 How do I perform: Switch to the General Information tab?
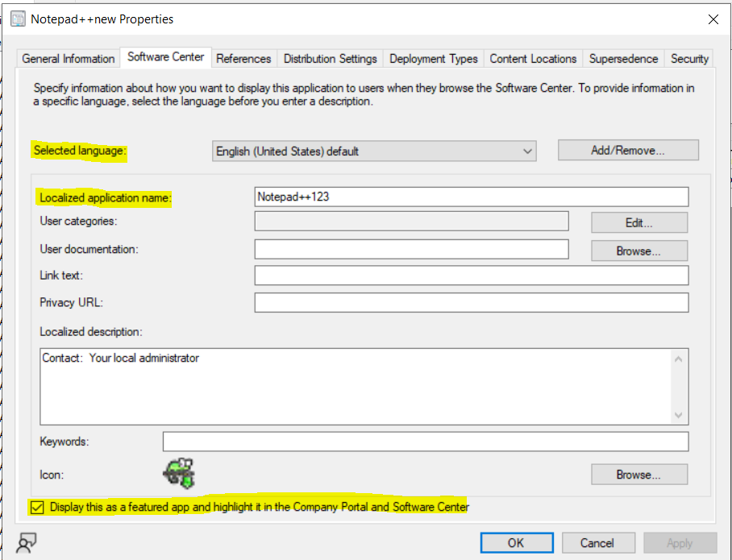click(69, 59)
